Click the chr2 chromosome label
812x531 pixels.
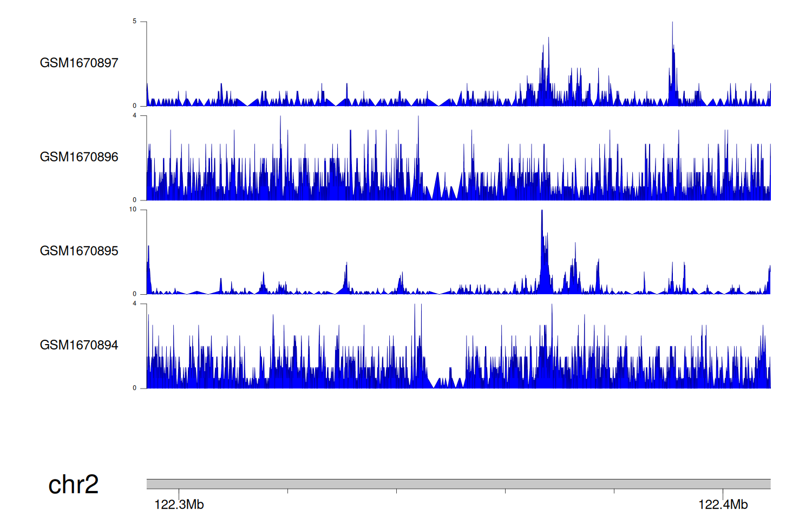coord(73,484)
